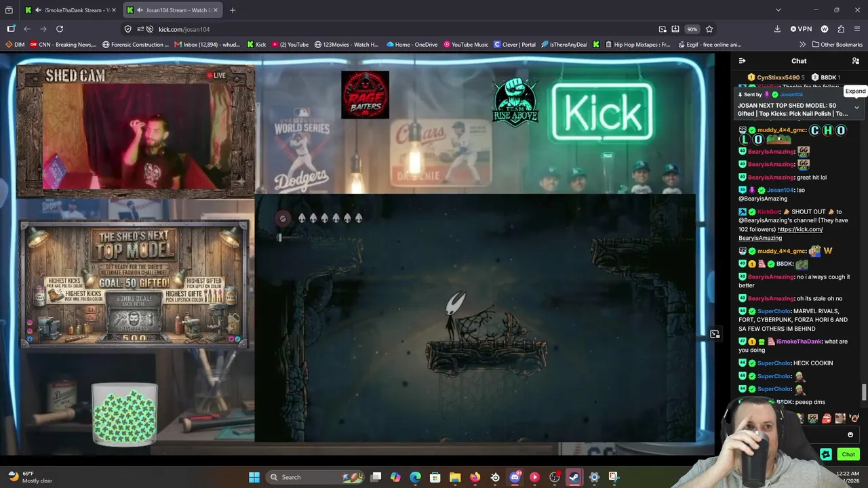Open the IsThereAnyDeal bookmark
868x488 pixels.
point(564,45)
